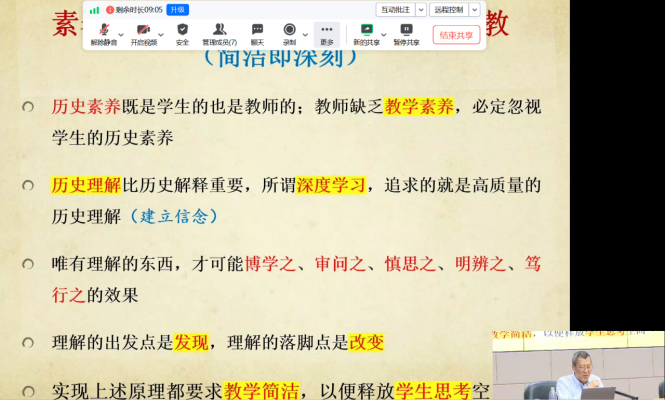Click the red text 博学之

click(270, 264)
